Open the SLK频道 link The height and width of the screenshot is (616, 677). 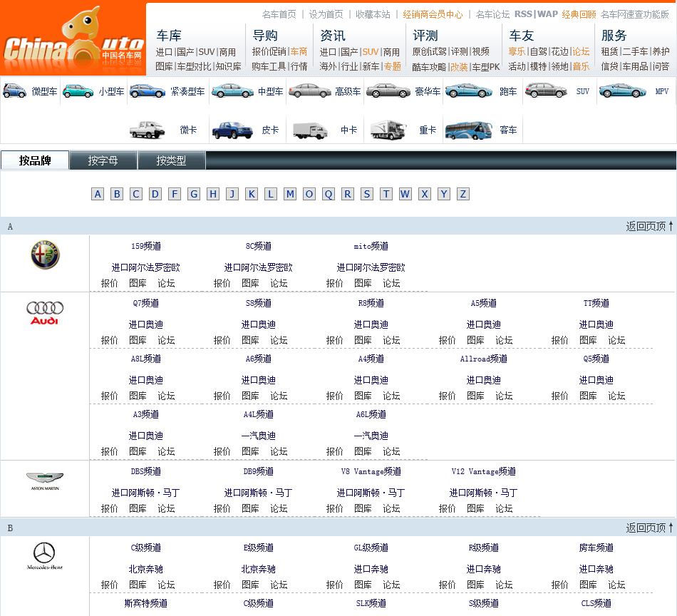point(371,603)
